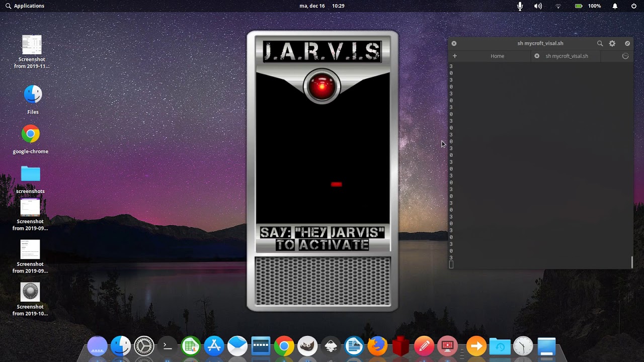Select the google-chrome desktop icon
This screenshot has height=362, width=644.
pos(31,139)
